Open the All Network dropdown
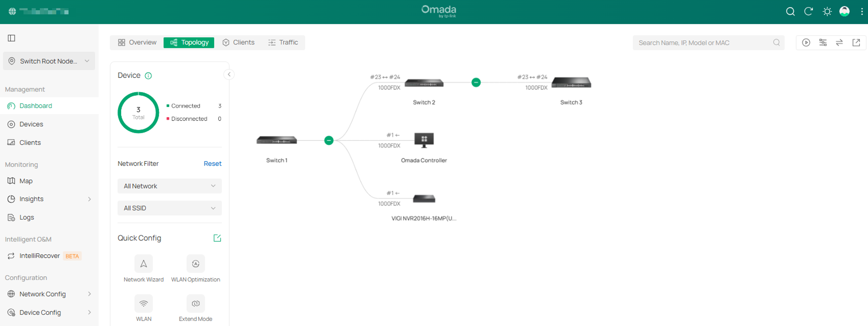The height and width of the screenshot is (326, 868). (x=169, y=186)
